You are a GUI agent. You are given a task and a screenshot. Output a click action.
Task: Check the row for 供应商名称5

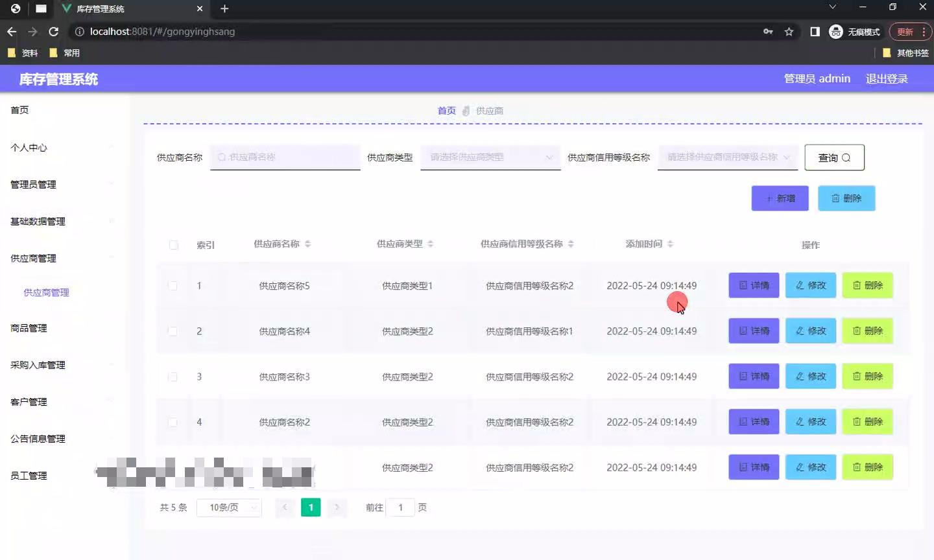tap(173, 286)
